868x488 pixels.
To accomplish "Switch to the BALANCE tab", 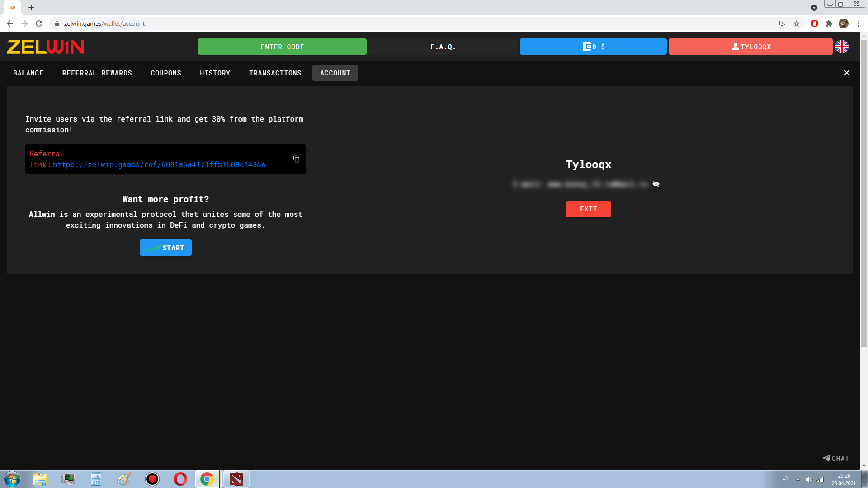I will click(28, 73).
